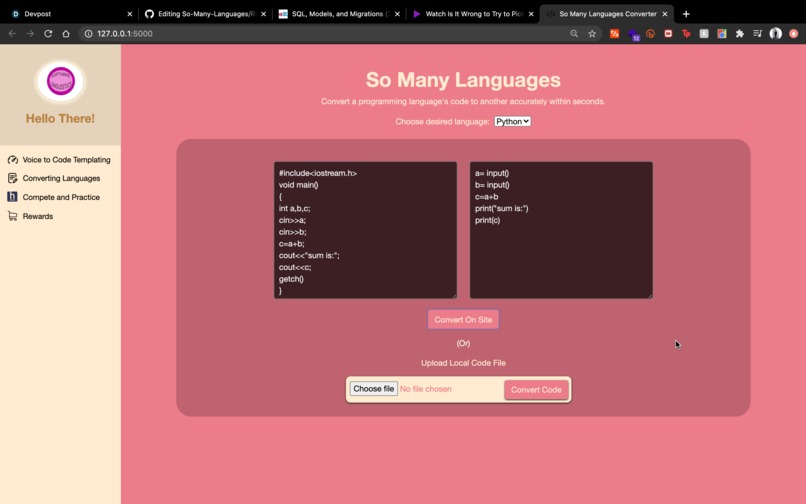Click the red Tp extension icon

686,33
